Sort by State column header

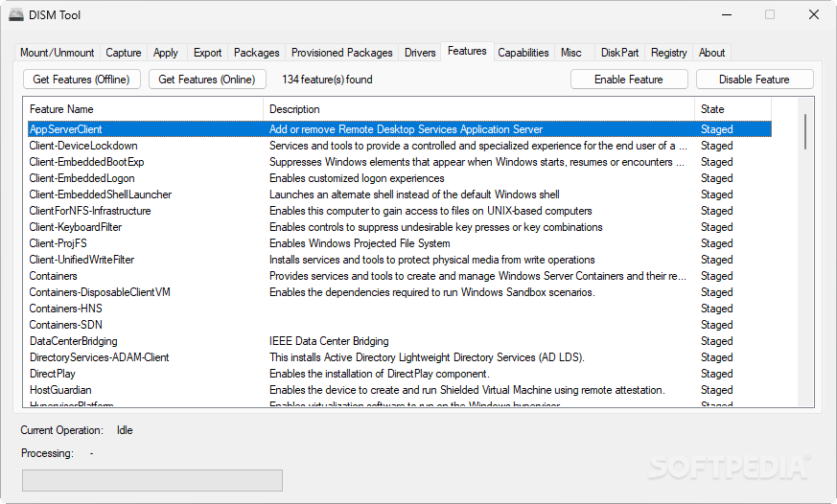coord(732,109)
